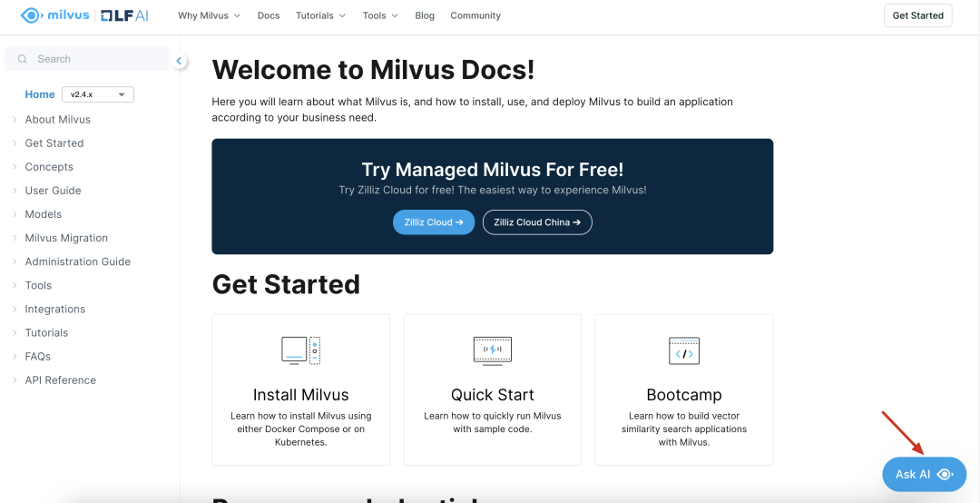Open Blog in the top navigation
Image resolution: width=980 pixels, height=503 pixels.
tap(425, 15)
